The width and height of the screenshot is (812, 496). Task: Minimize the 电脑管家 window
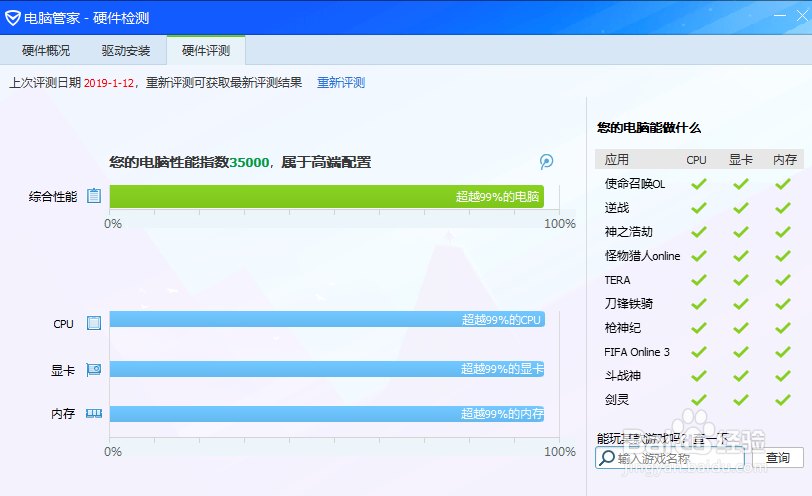(x=780, y=16)
